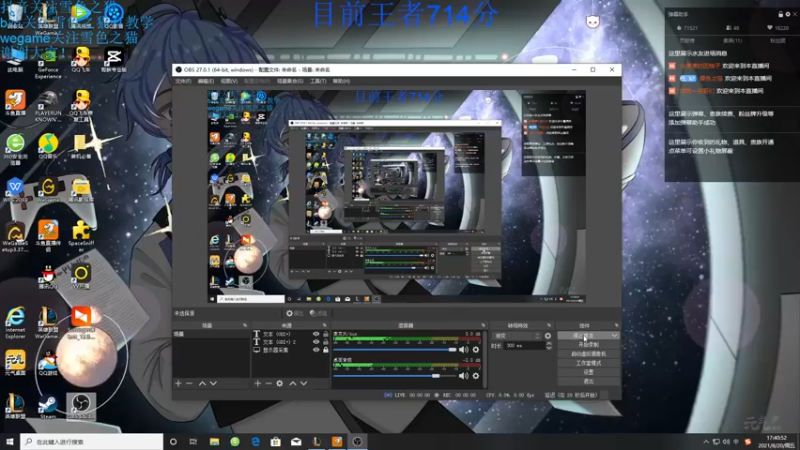800x450 pixels.
Task: Open Steam desktop shortcut
Action: pyautogui.click(x=48, y=407)
